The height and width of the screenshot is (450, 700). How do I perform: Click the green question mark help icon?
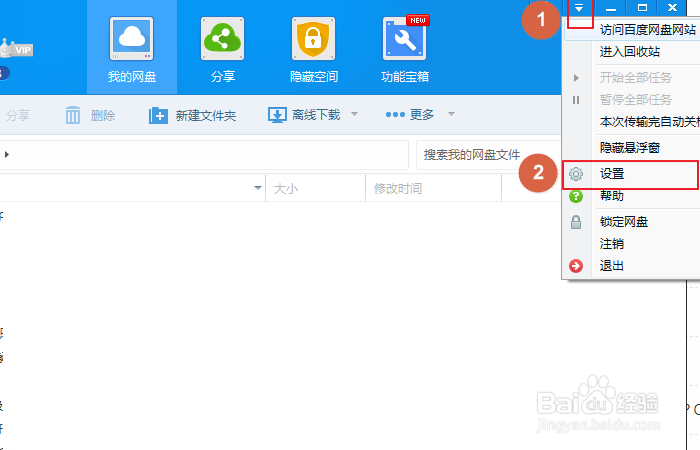coord(576,196)
